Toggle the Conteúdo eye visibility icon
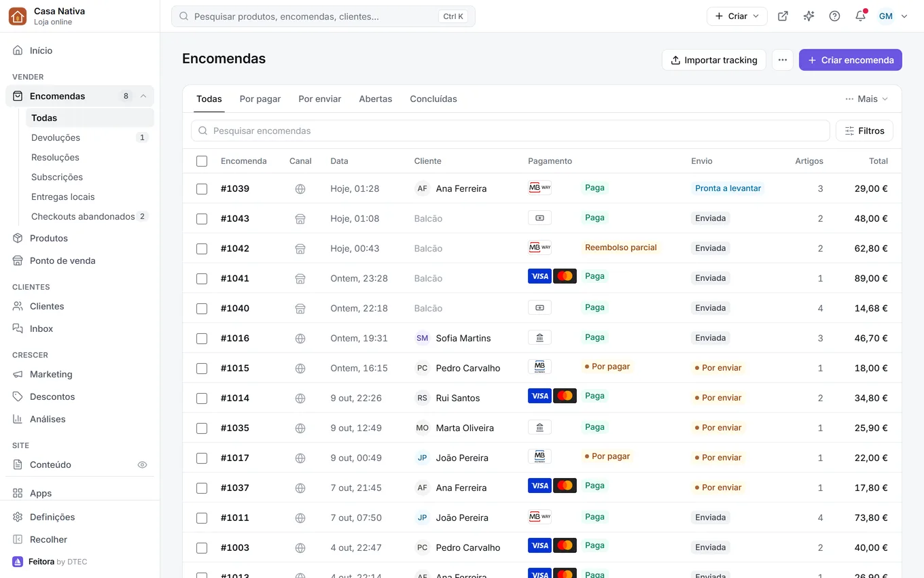924x578 pixels. tap(143, 464)
